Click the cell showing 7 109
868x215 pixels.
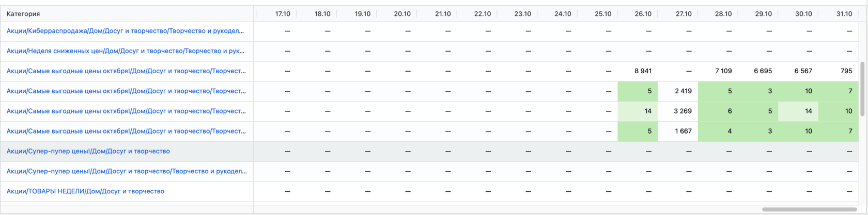723,71
